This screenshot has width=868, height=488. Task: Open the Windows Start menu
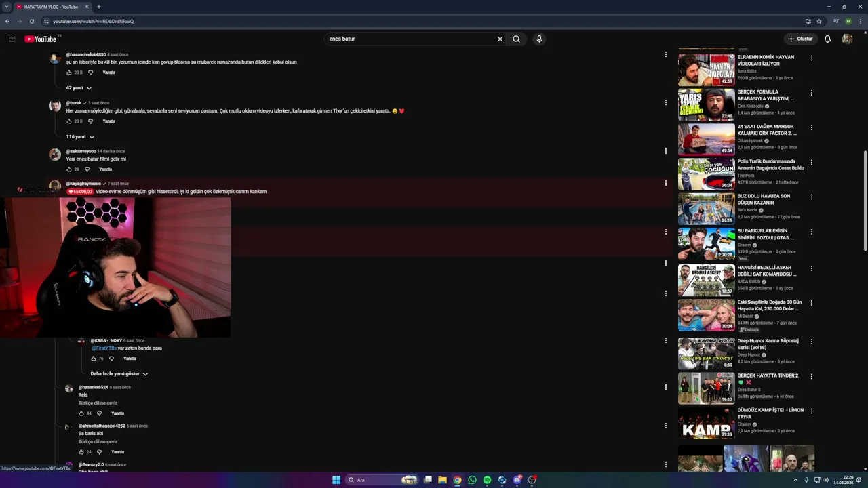[336, 480]
